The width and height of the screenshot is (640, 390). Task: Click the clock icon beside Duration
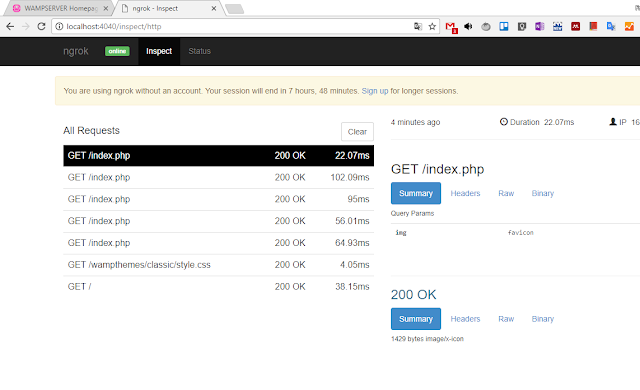504,122
